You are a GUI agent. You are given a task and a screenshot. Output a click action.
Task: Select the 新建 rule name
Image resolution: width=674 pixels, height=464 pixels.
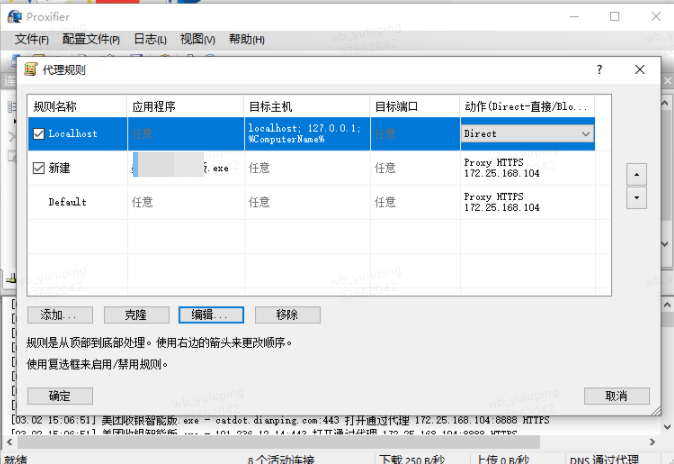click(59, 168)
